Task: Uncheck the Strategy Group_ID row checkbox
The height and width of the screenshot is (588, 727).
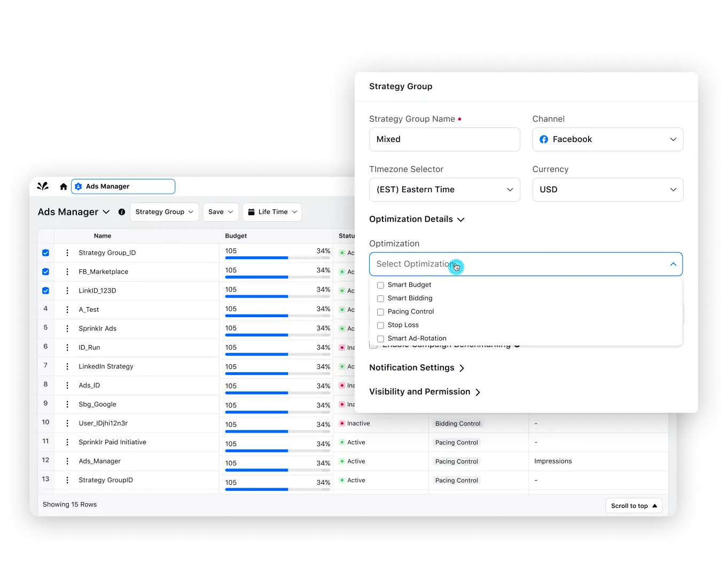Action: pyautogui.click(x=45, y=253)
